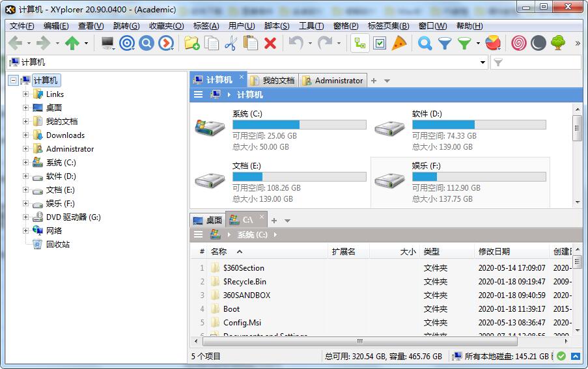Click the magnifier Find Files icon

(x=425, y=44)
